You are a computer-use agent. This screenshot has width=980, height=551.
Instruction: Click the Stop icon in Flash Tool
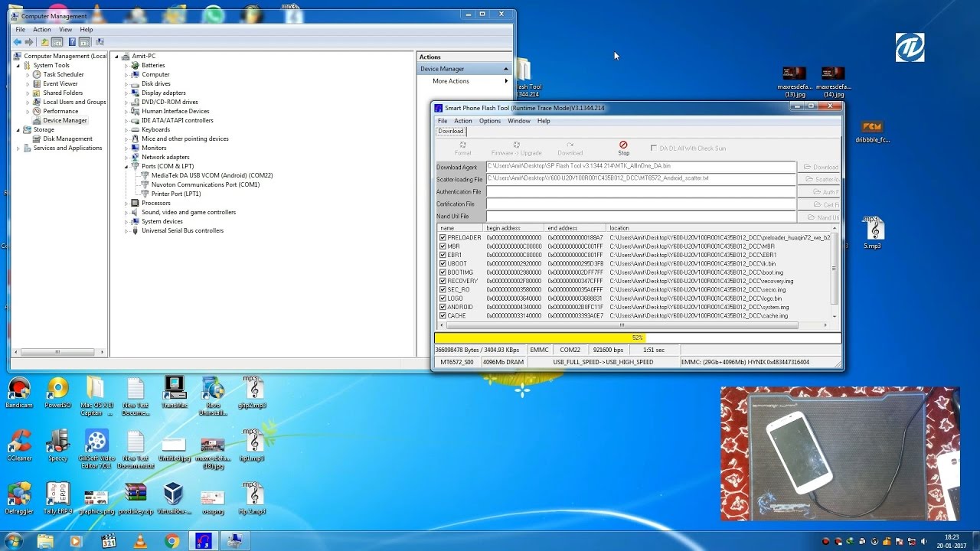[x=623, y=144]
